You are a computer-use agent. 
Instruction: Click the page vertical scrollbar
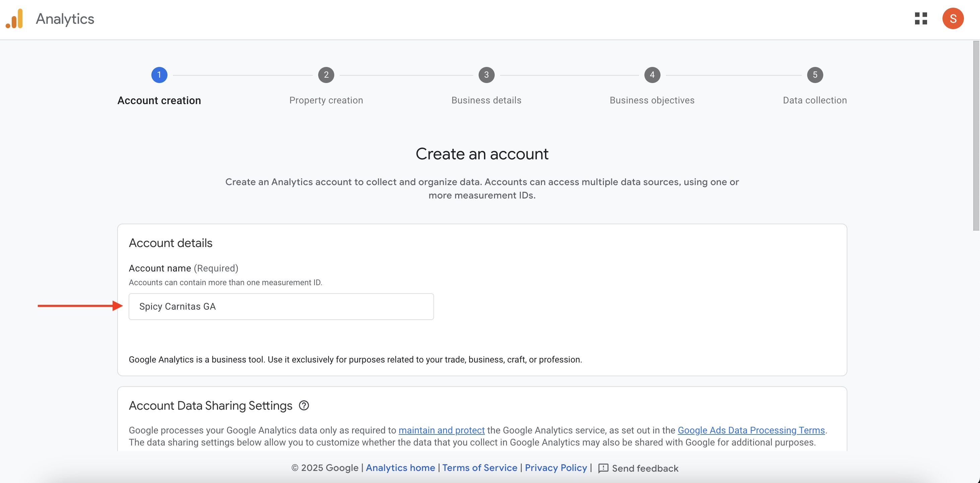976,136
